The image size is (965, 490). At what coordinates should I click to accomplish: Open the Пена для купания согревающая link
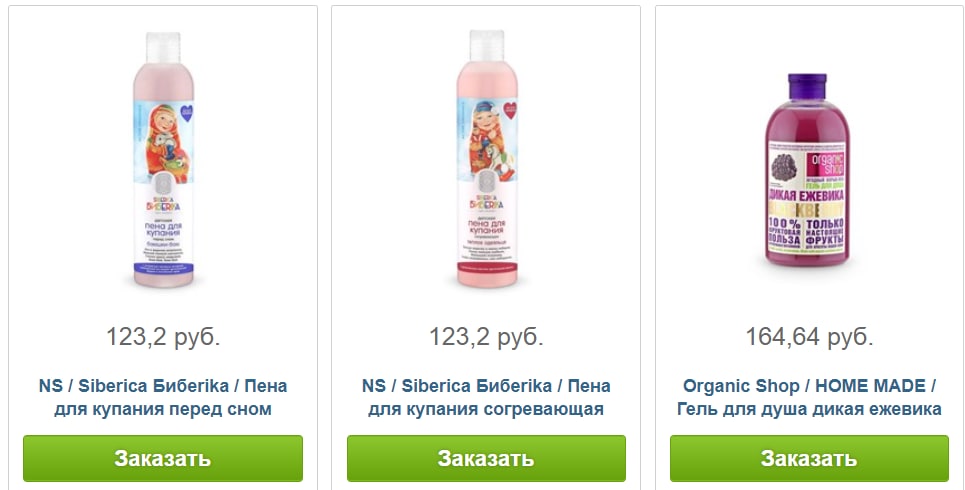pos(486,398)
